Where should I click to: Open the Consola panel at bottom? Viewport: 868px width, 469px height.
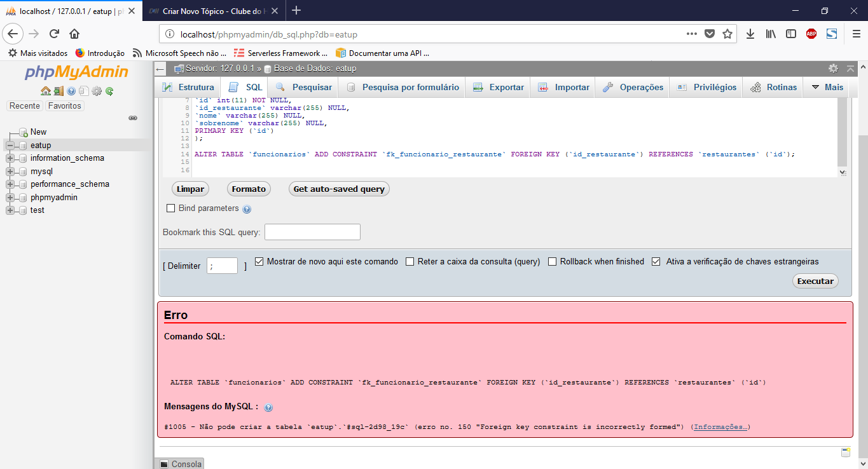[180, 464]
